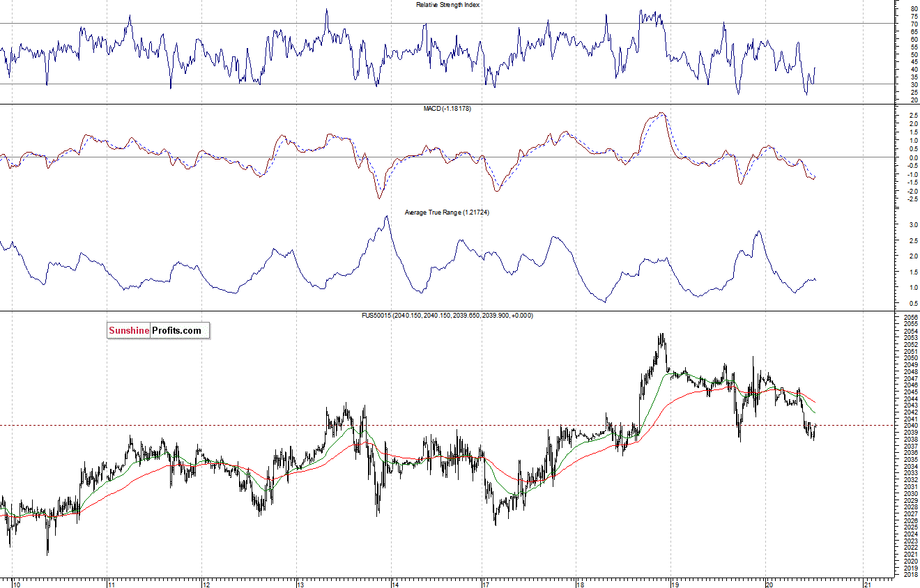Click the 20 value on RSI scale
This screenshot has height=588, width=920.
click(x=914, y=100)
